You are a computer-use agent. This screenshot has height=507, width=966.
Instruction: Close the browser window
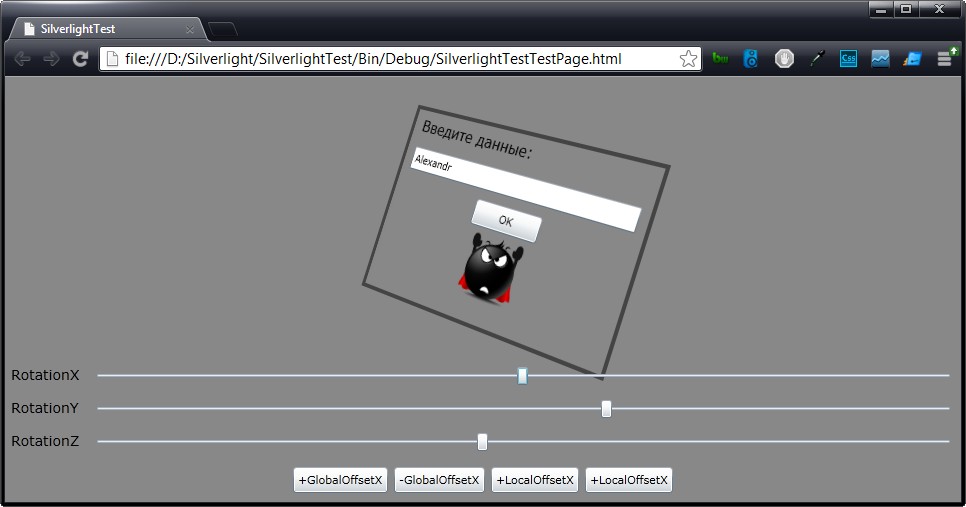(940, 9)
